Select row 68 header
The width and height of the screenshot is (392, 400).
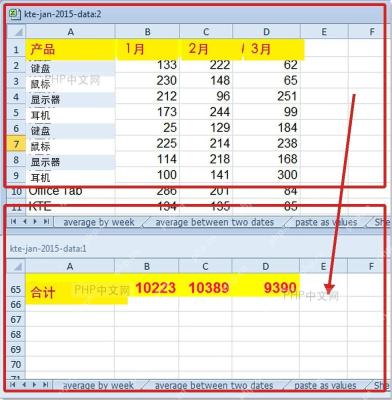[x=16, y=334]
